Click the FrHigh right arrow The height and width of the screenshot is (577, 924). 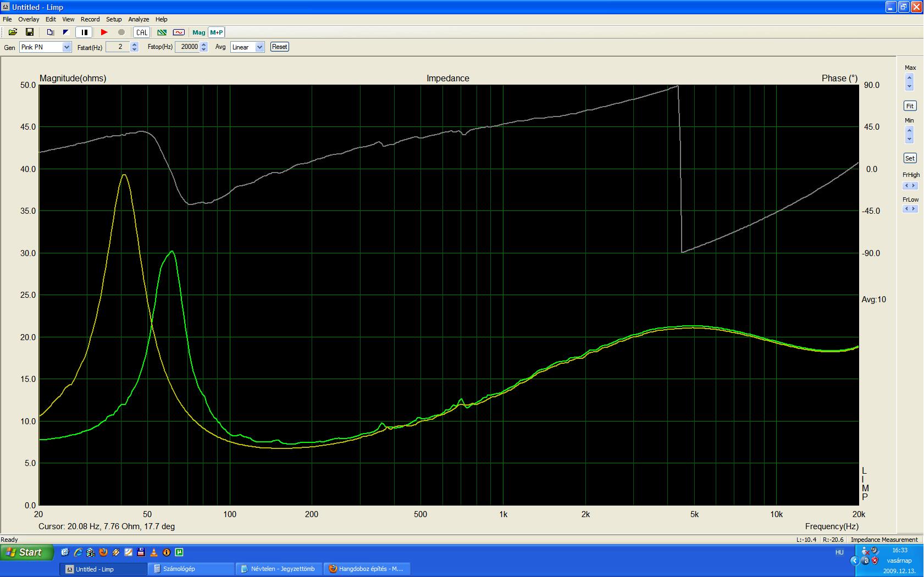click(x=914, y=186)
